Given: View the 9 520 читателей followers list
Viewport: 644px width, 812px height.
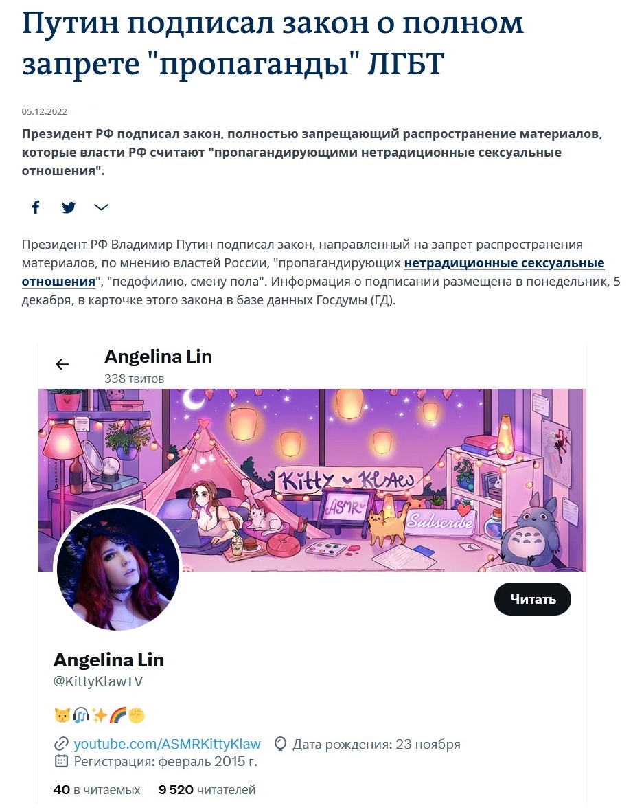Looking at the screenshot, I should [x=207, y=790].
